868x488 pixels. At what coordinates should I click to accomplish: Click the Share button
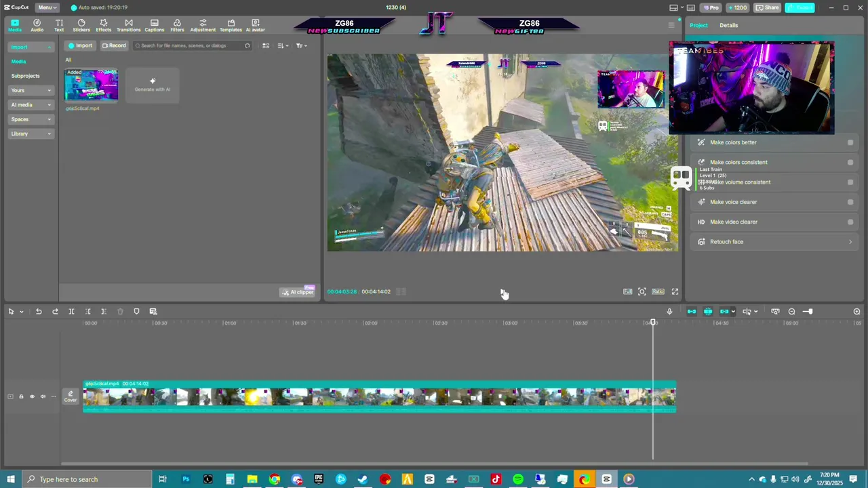[x=768, y=7]
